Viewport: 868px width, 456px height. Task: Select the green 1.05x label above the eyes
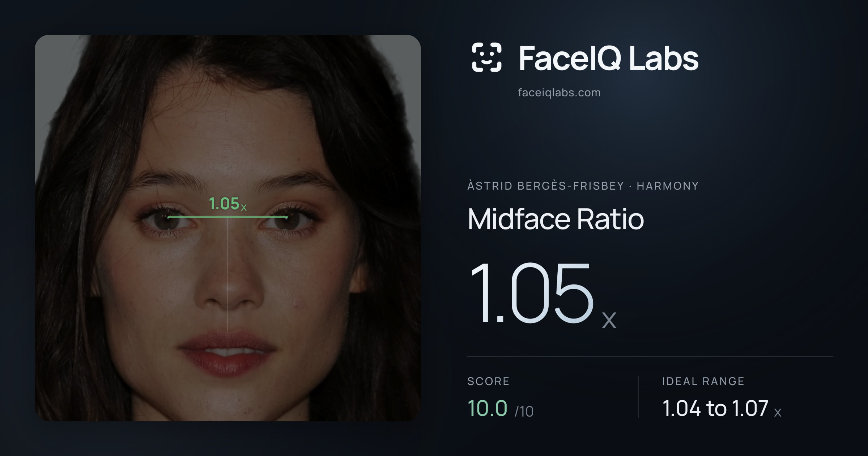[x=228, y=204]
